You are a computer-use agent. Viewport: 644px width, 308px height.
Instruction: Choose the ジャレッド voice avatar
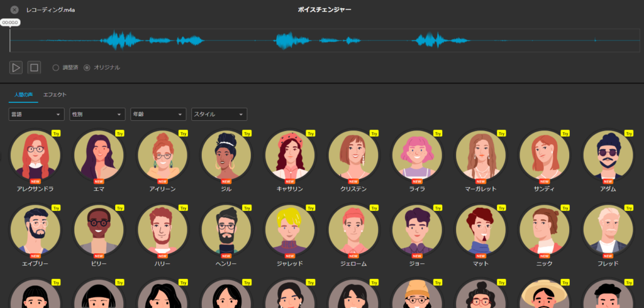(x=289, y=231)
